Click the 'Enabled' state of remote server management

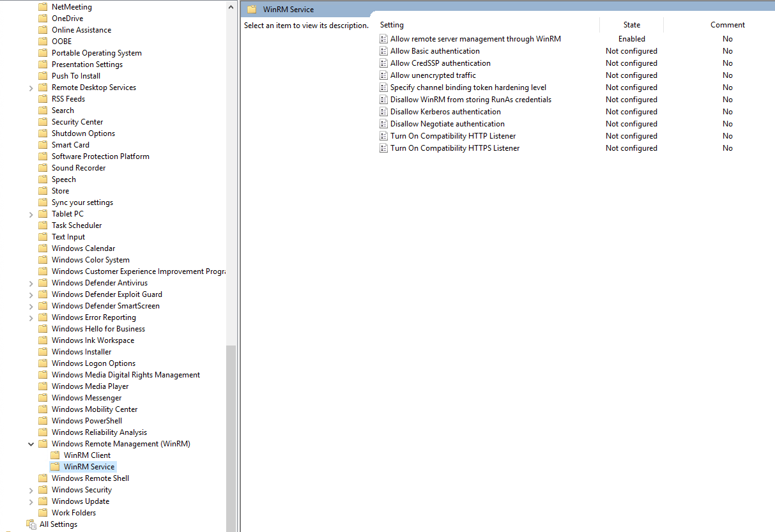632,39
